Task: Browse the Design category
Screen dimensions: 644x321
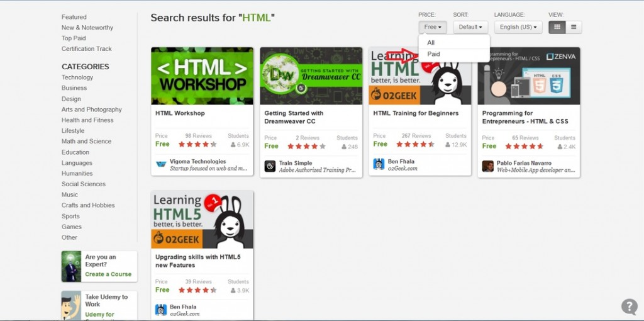Action: [71, 99]
